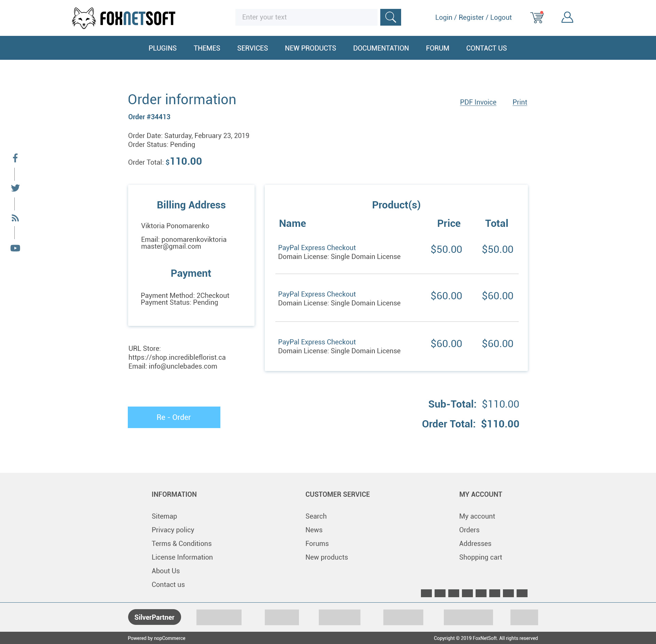
Task: Switch to the DOCUMENTATION section
Action: (381, 48)
